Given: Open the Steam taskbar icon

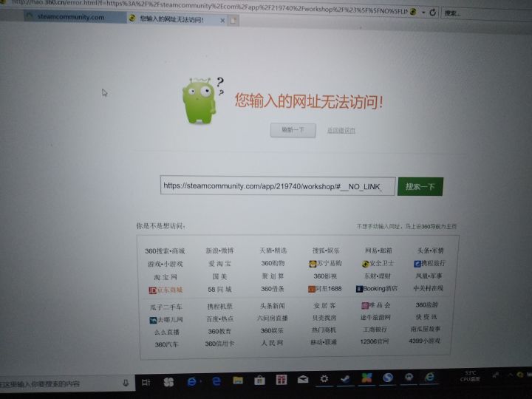Looking at the screenshot, I should (345, 378).
